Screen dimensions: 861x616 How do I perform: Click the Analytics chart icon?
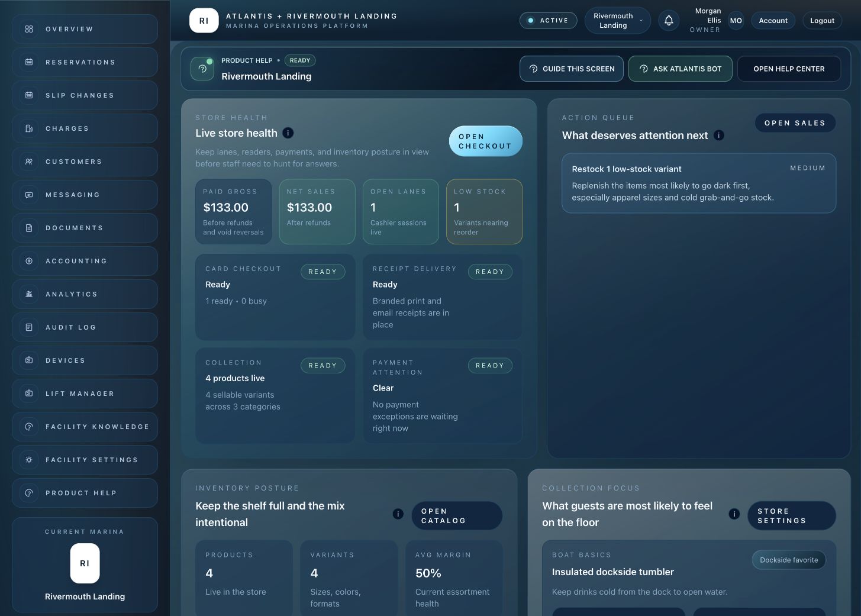click(x=29, y=294)
